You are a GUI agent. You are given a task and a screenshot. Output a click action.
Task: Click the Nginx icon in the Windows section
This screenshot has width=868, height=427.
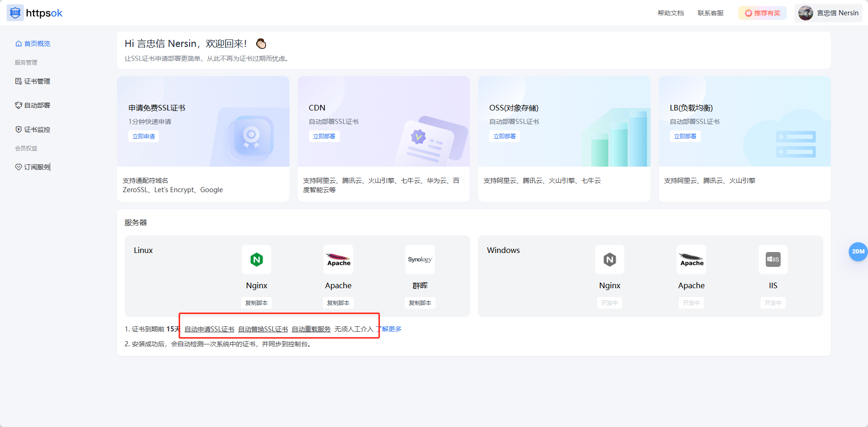pos(609,259)
